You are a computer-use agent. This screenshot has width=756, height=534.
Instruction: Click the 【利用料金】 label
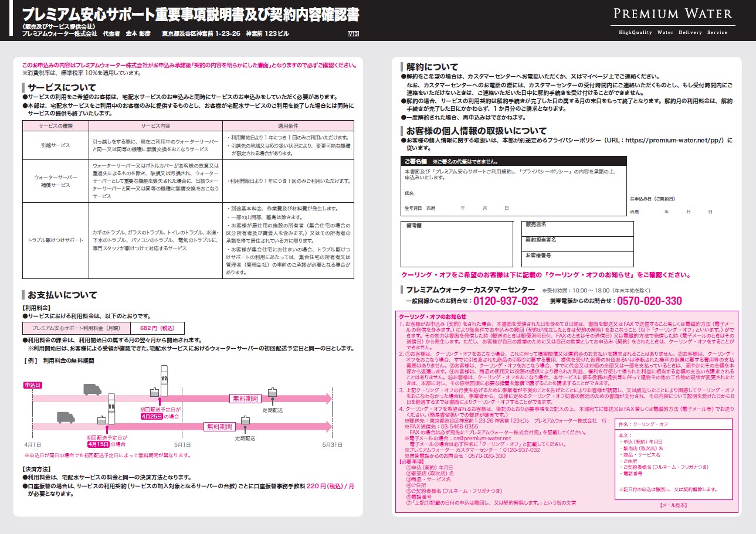[x=36, y=307]
